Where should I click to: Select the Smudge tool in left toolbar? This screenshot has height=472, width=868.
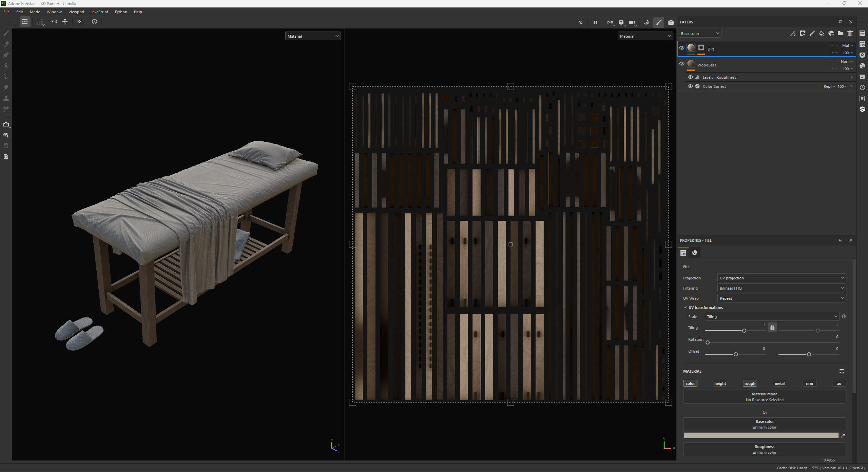[x=6, y=87]
